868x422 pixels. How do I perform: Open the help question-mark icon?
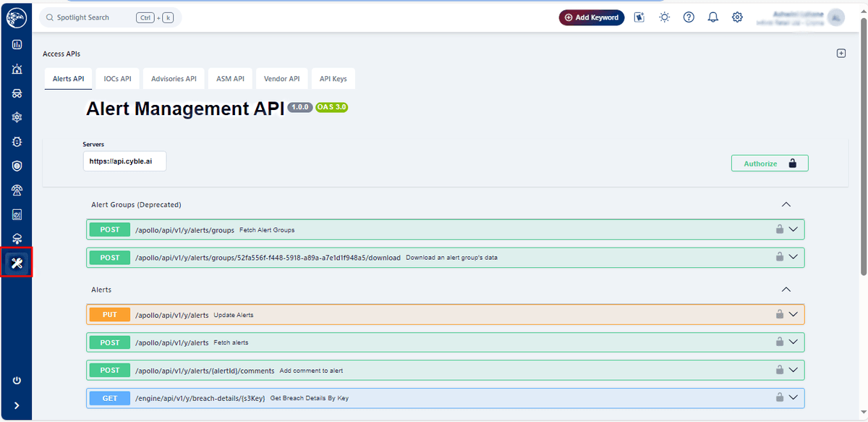pyautogui.click(x=689, y=17)
